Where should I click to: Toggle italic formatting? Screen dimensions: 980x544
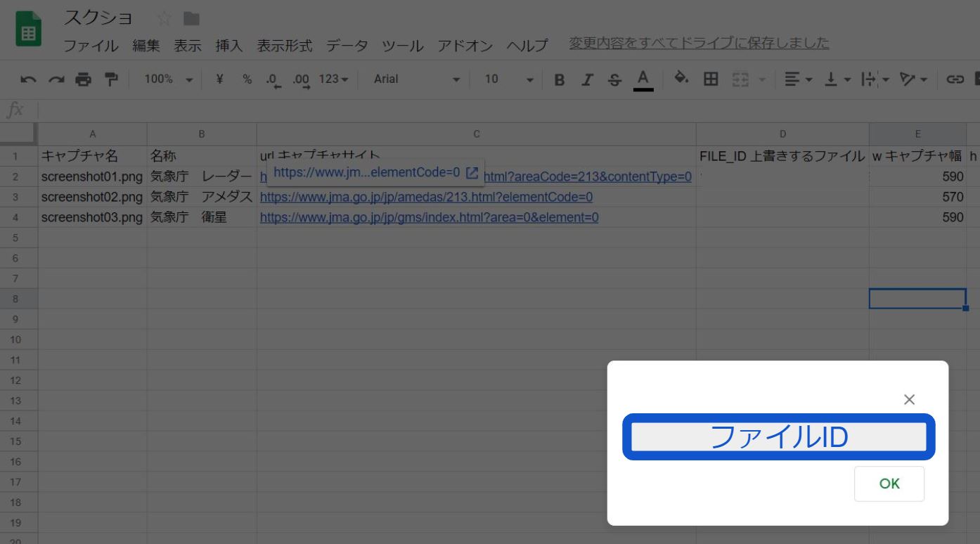pos(587,79)
